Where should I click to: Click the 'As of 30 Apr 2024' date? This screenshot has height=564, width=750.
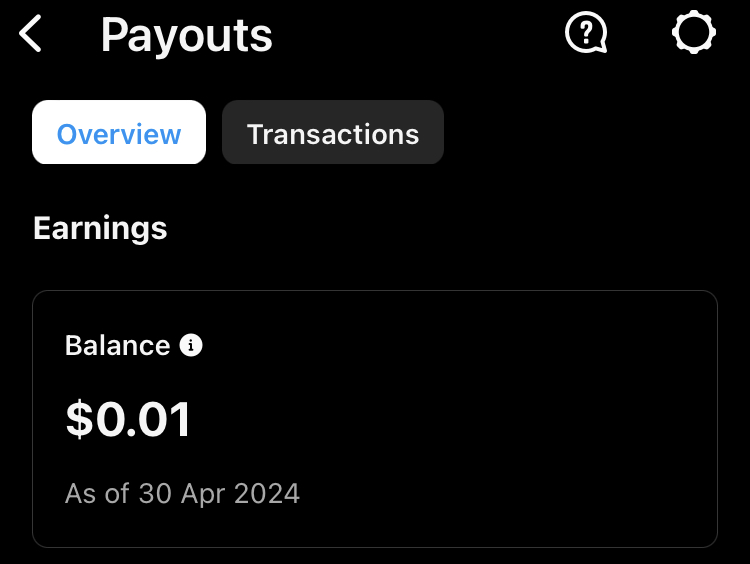[x=182, y=493]
